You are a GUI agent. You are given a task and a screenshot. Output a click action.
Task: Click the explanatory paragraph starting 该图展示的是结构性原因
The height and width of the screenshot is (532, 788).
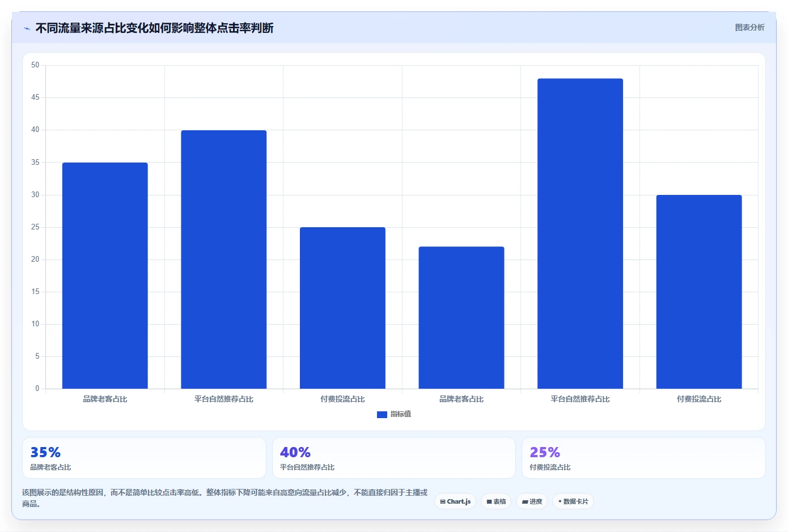point(225,498)
